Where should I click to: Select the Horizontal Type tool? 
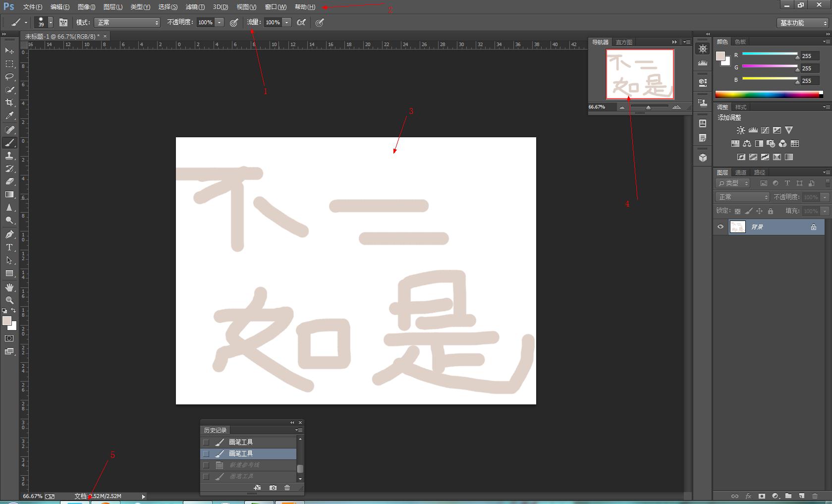(9, 247)
